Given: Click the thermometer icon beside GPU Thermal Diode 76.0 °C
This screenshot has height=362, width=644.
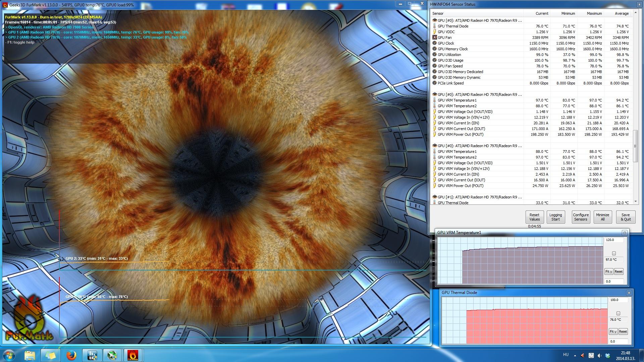Looking at the screenshot, I should pos(435,26).
